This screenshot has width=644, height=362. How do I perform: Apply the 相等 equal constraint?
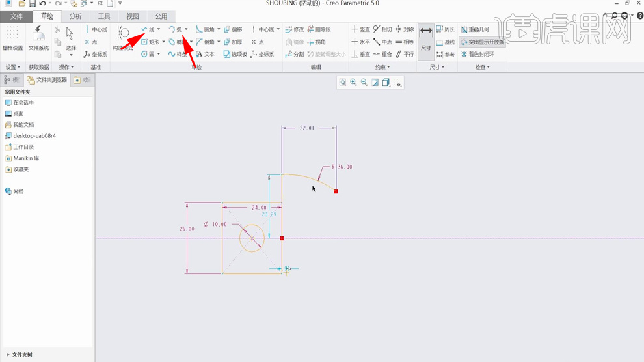405,42
